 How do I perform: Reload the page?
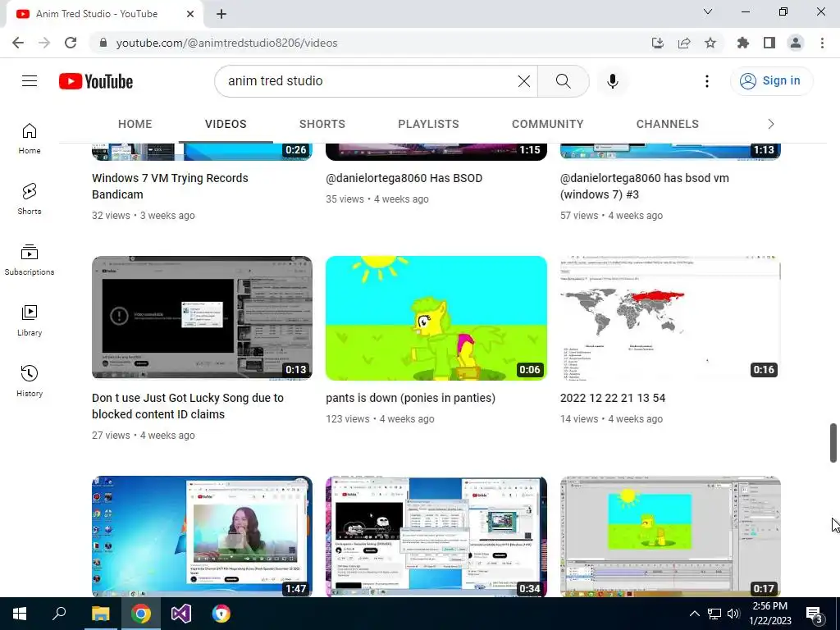click(71, 43)
